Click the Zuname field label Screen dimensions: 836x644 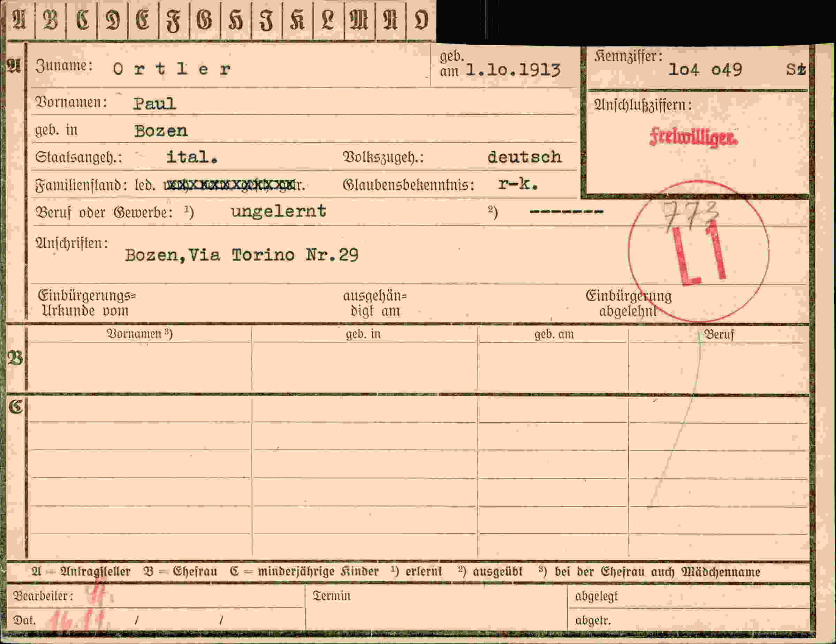(64, 66)
